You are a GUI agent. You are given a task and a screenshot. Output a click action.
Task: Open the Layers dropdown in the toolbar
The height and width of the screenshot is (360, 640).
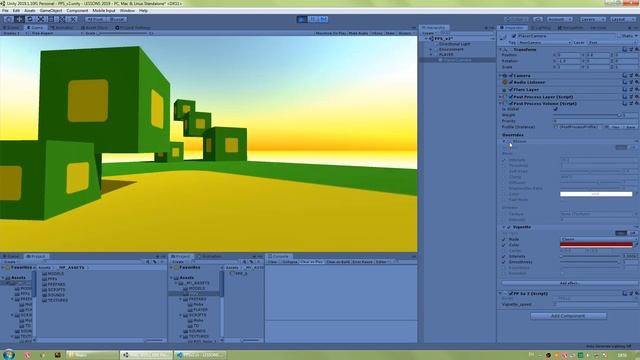pyautogui.click(x=592, y=19)
